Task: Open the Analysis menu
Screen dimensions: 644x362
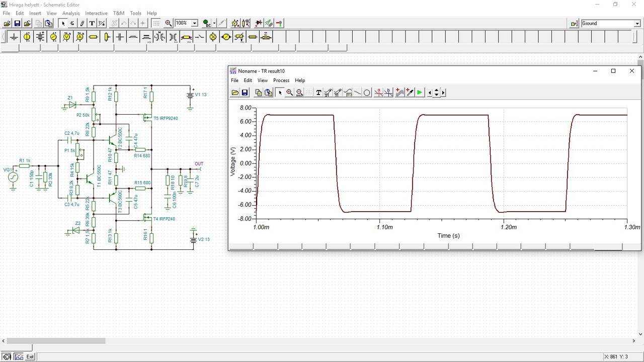Action: tap(71, 13)
